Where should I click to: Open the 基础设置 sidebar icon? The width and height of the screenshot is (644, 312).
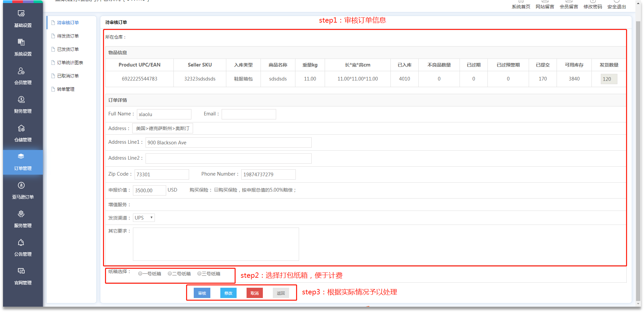coord(21,14)
